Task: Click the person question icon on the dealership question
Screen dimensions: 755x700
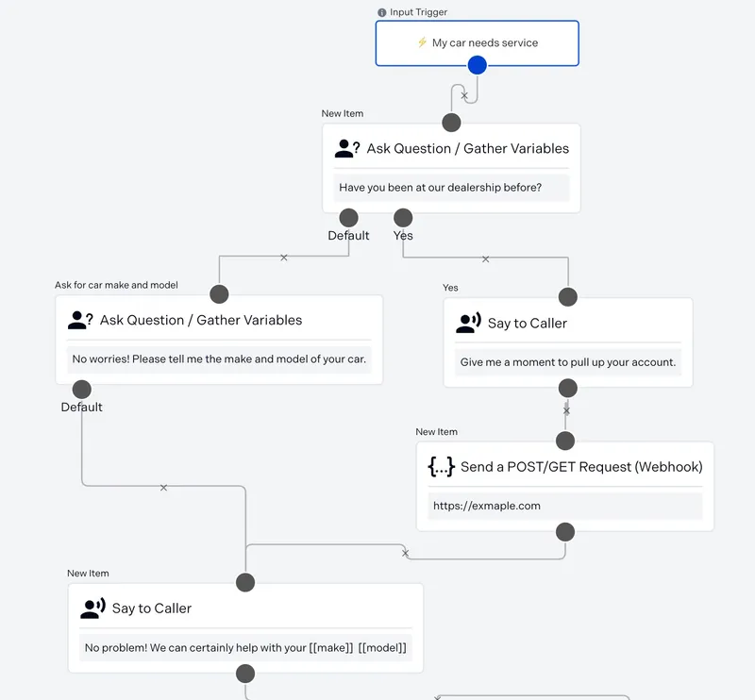Action: [347, 148]
